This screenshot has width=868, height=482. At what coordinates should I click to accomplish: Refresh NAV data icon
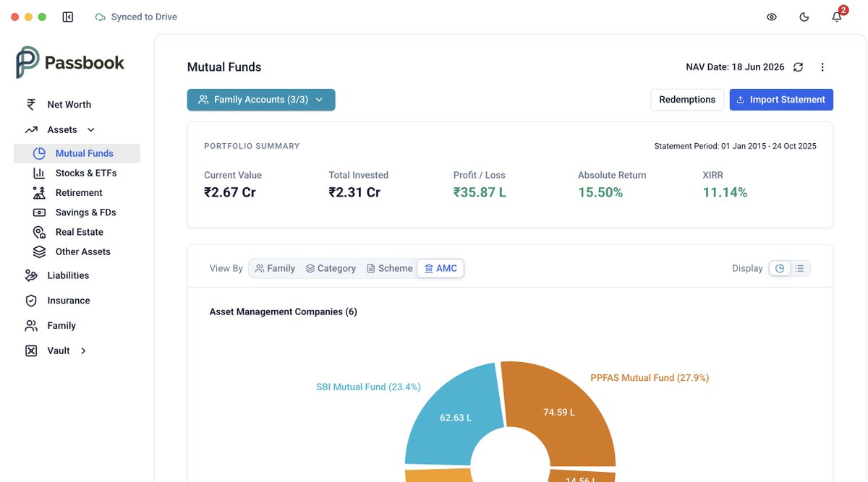(798, 67)
